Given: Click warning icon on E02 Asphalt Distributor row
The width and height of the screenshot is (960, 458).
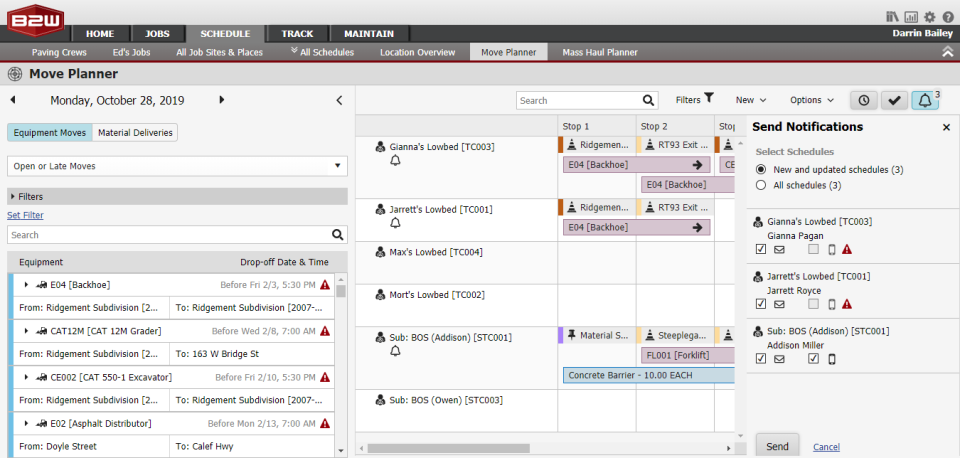Looking at the screenshot, I should [x=325, y=424].
